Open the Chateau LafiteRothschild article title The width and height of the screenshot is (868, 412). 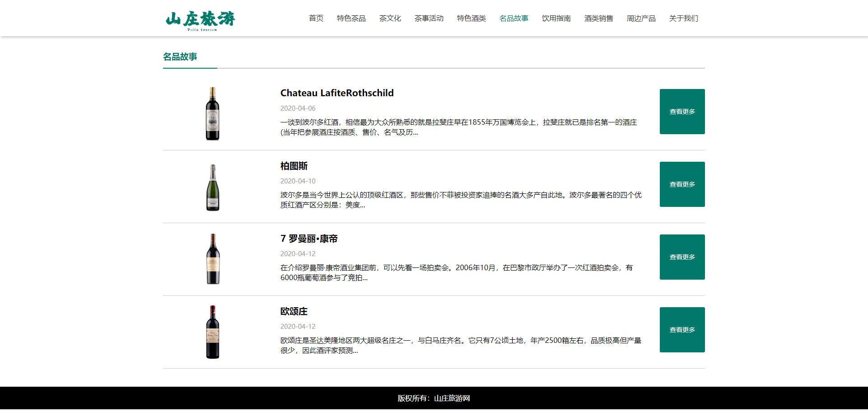[337, 93]
